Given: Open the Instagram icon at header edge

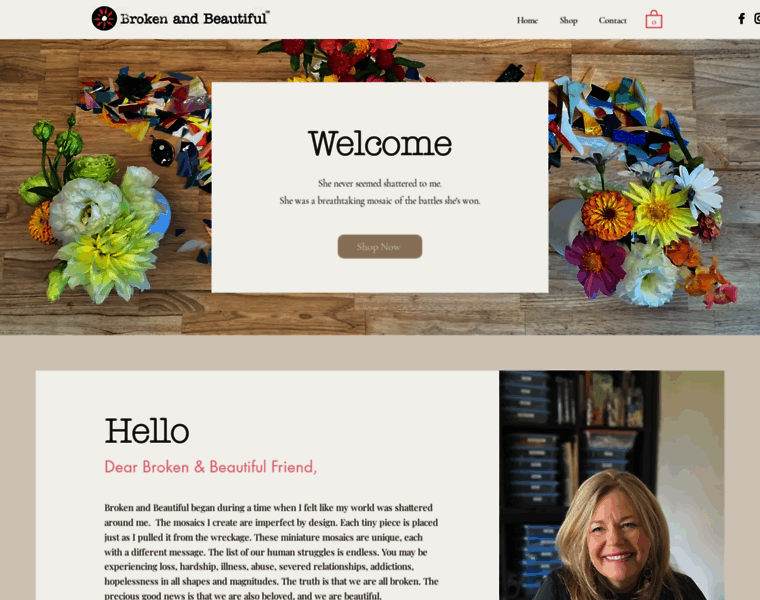Looking at the screenshot, I should 757,19.
